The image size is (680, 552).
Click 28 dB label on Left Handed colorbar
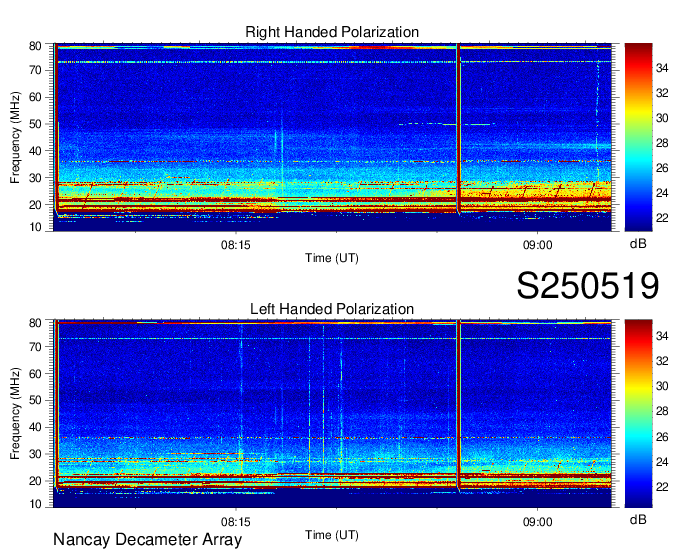(662, 412)
